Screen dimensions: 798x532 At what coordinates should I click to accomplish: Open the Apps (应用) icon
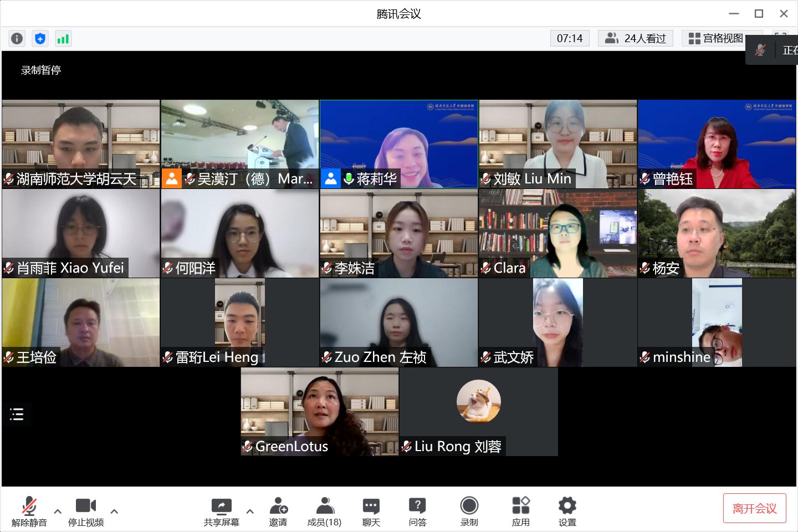[x=520, y=511]
